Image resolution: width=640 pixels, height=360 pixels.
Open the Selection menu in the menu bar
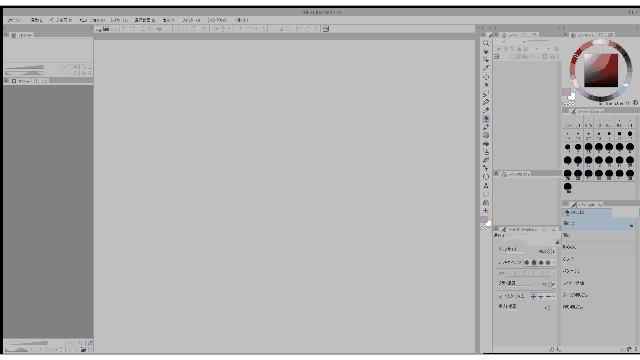pos(144,20)
